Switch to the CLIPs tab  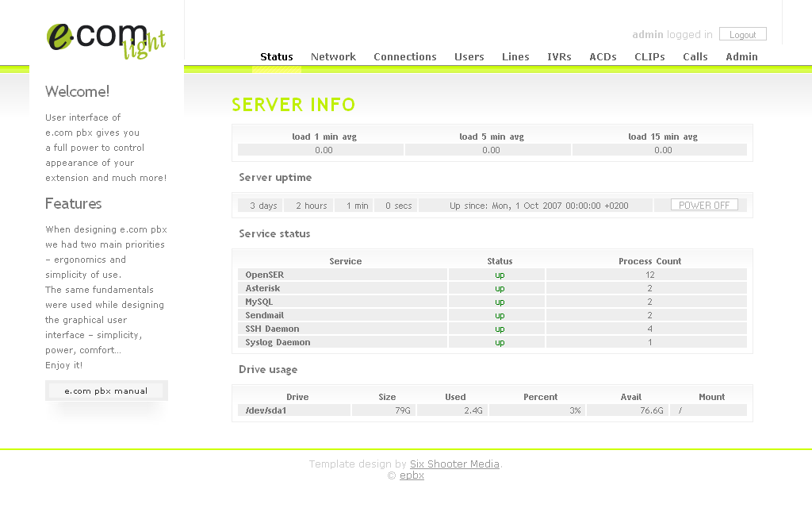pos(649,57)
